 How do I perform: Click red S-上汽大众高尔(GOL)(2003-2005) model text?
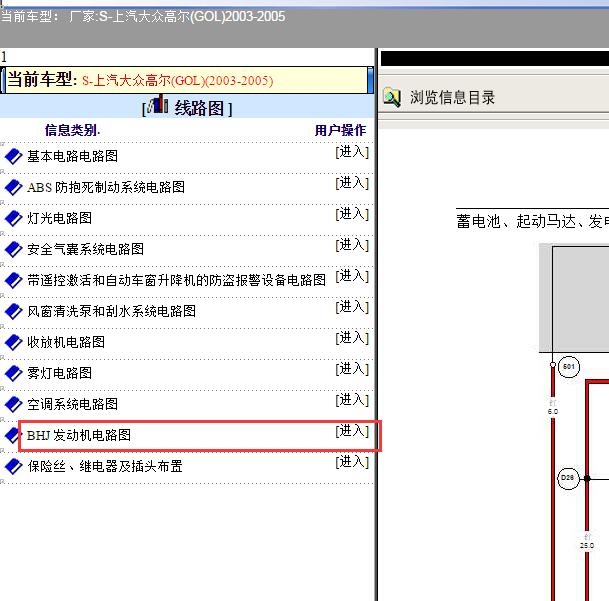177,81
